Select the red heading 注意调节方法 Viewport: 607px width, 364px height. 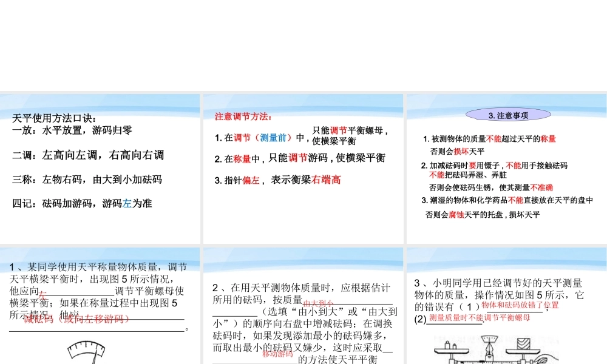(243, 116)
